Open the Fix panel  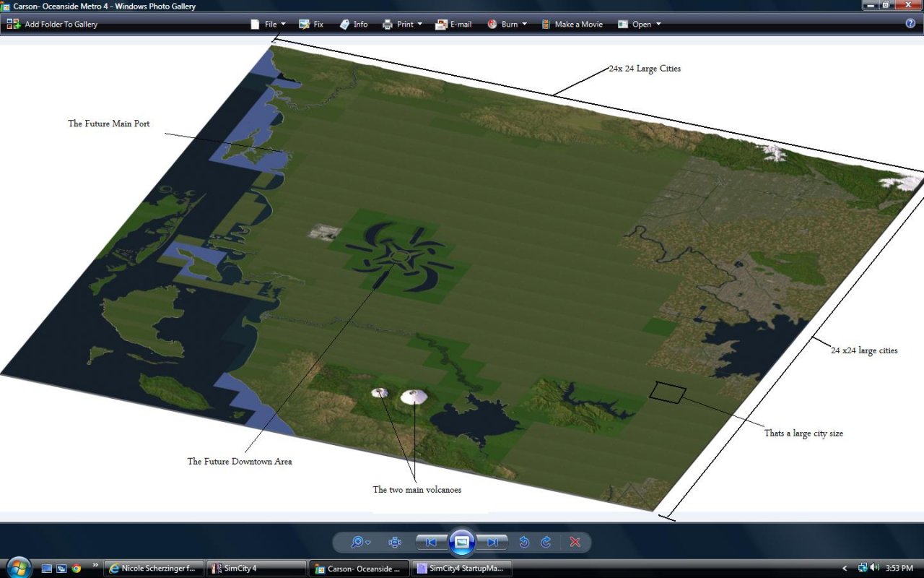tap(311, 24)
